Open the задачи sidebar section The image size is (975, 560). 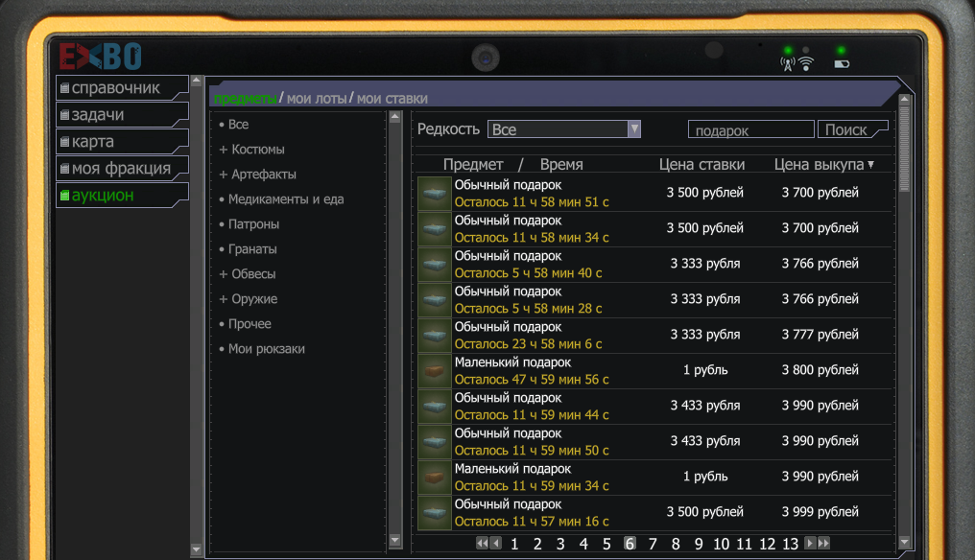tap(122, 114)
